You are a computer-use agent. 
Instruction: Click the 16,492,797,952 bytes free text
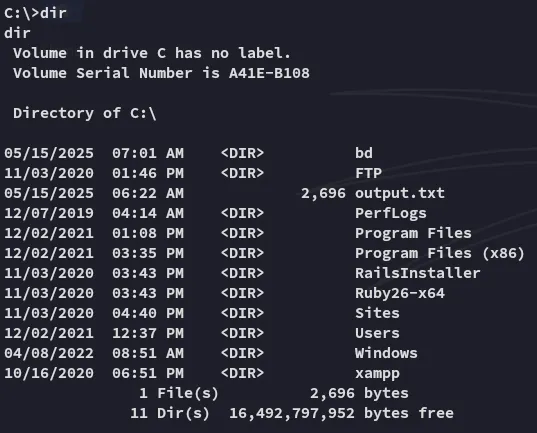(341, 413)
